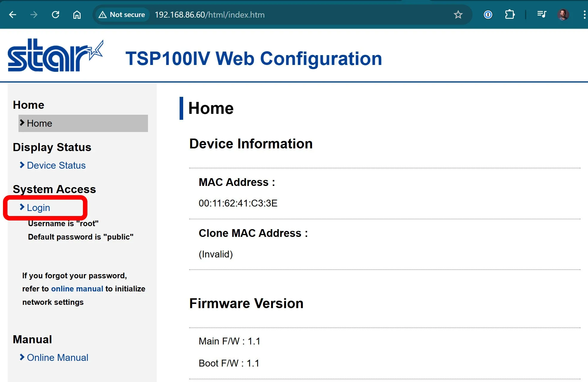Image resolution: width=588 pixels, height=382 pixels.
Task: Bookmark this page with the star
Action: tap(458, 15)
